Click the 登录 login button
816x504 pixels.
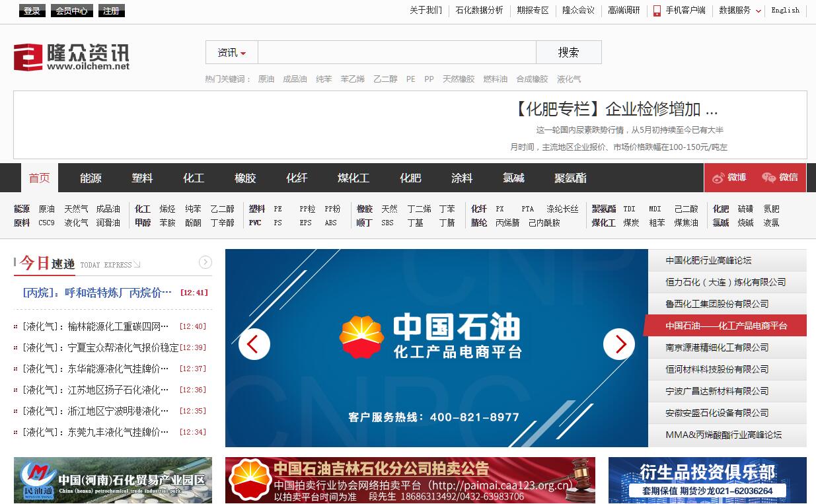32,11
